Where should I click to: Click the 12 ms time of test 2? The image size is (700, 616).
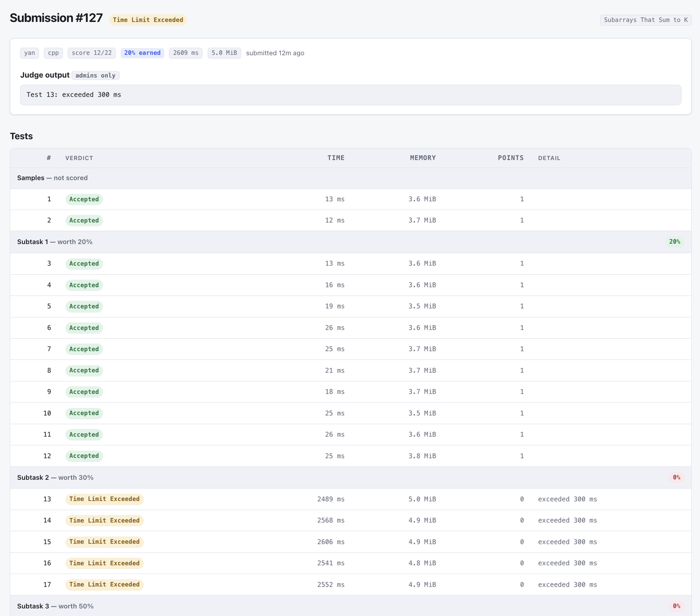[335, 220]
